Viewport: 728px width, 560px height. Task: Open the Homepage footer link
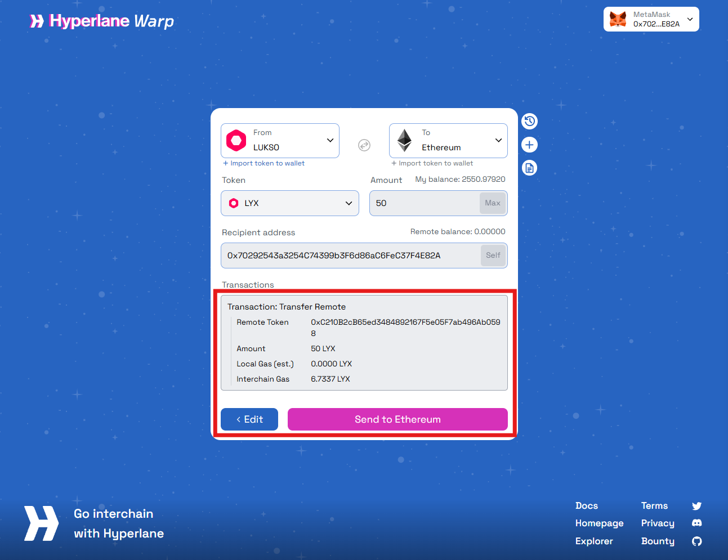coord(600,523)
